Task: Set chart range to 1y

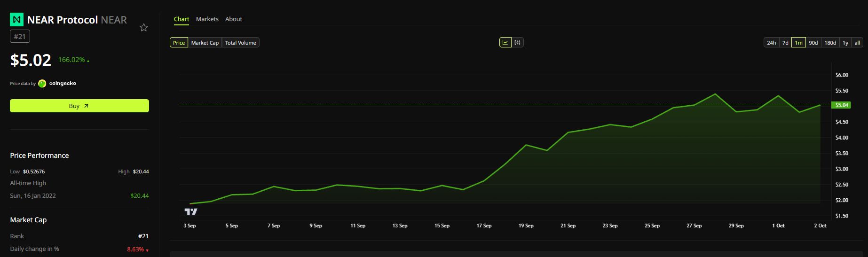Action: click(x=845, y=43)
